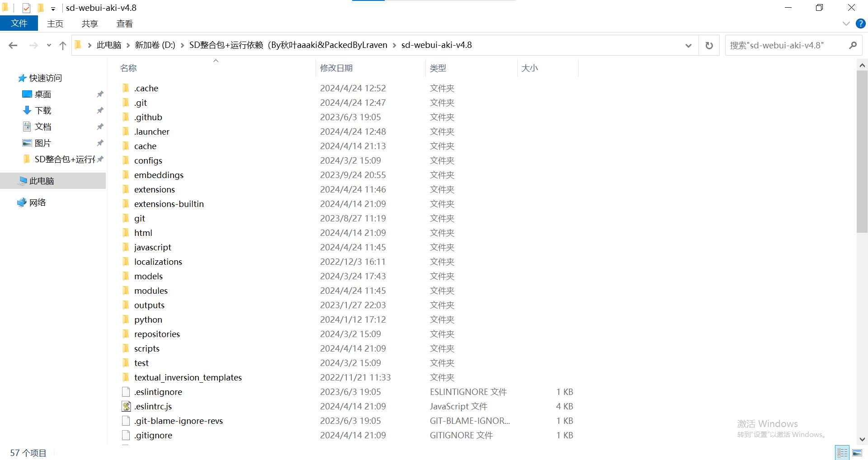Select the .eslintrc.js file icon
Screen dimensions: 868x460
[x=126, y=406]
